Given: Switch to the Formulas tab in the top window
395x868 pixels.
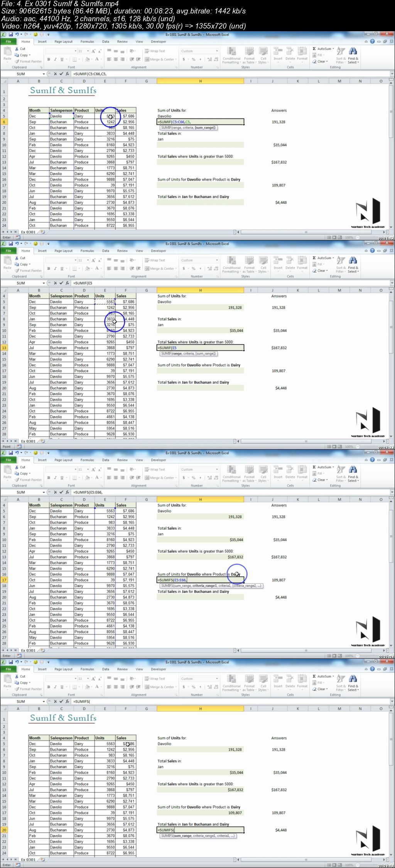Looking at the screenshot, I should pyautogui.click(x=87, y=42).
